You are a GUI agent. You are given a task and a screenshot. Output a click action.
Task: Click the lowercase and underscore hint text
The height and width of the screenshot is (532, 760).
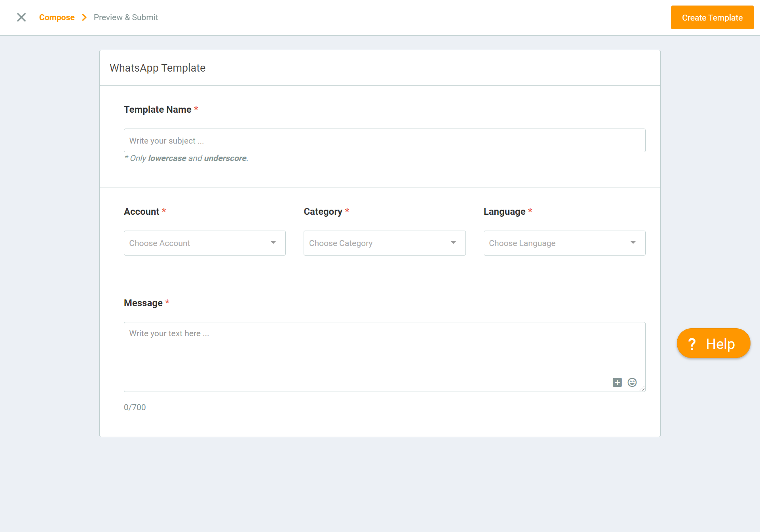[x=186, y=158]
